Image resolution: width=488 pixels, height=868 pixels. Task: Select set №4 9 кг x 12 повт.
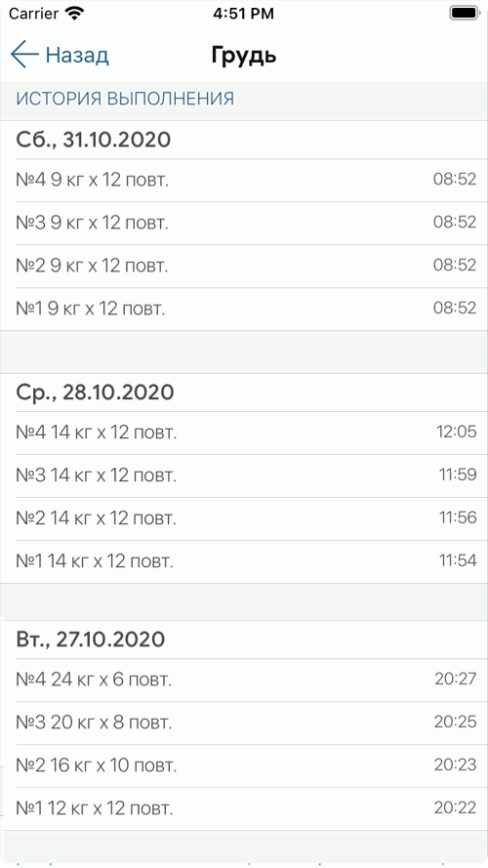[x=244, y=180]
